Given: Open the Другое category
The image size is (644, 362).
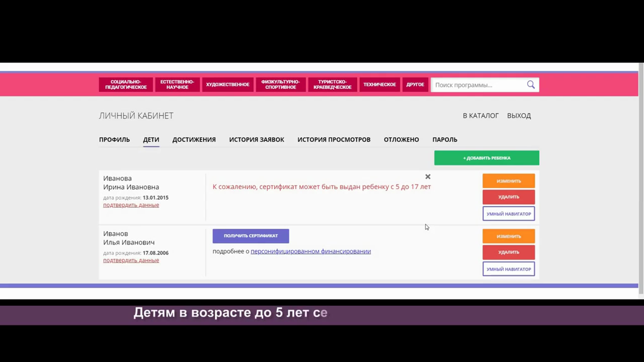Looking at the screenshot, I should coord(415,84).
